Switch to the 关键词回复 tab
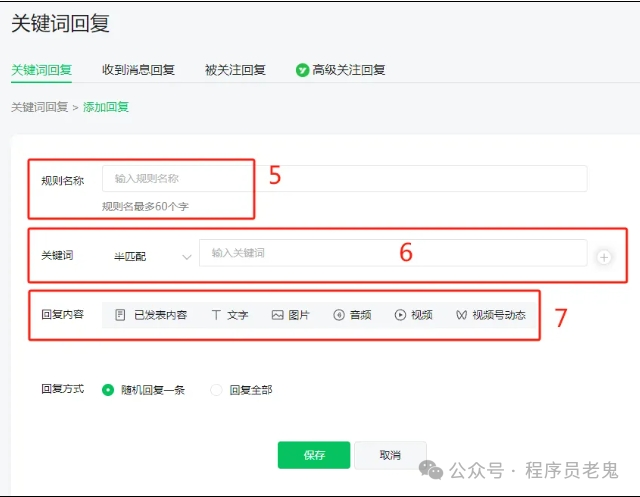This screenshot has width=640, height=497. (41, 70)
